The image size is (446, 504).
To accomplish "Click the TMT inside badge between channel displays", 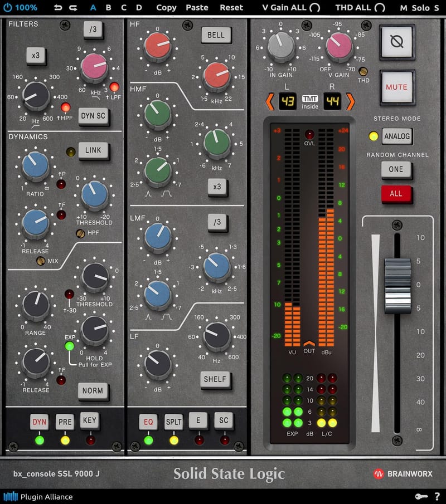I will pyautogui.click(x=310, y=99).
